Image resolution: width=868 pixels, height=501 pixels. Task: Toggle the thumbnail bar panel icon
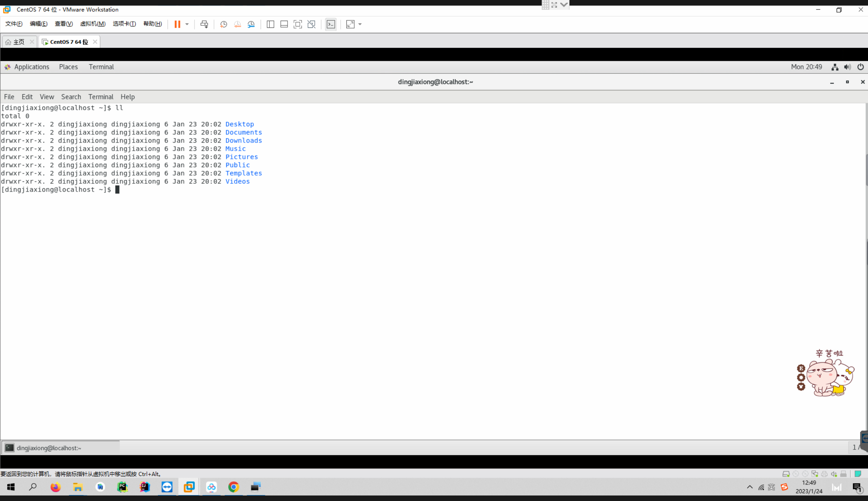click(x=284, y=24)
